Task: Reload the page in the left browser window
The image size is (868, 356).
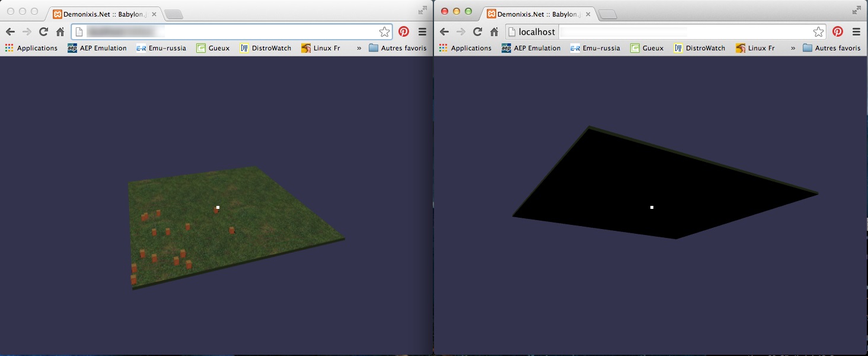Action: coord(43,32)
